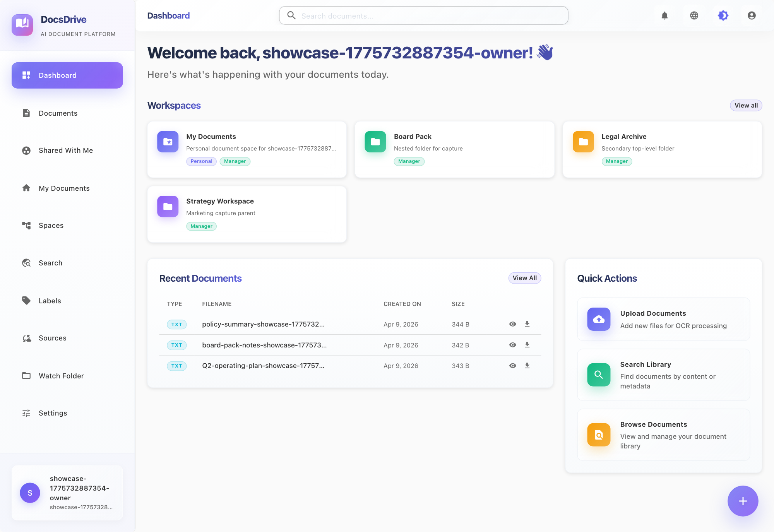Open Strategy Workspace purple folder icon

pos(168,206)
